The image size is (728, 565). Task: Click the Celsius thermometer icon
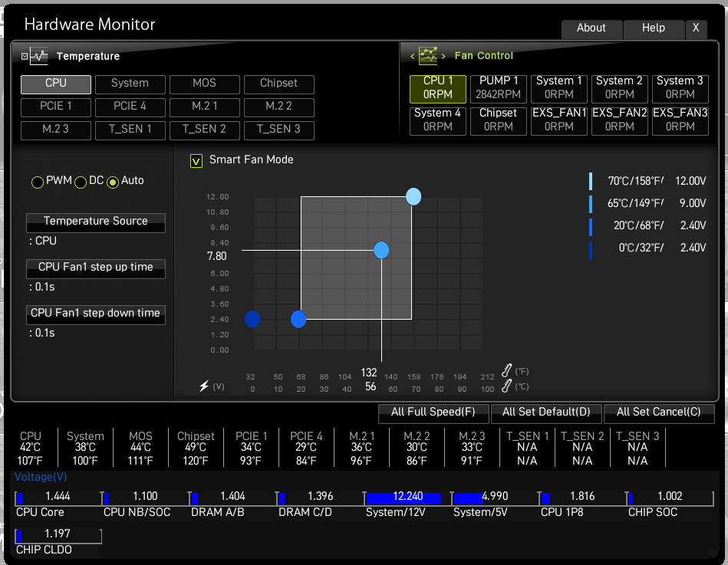click(506, 386)
